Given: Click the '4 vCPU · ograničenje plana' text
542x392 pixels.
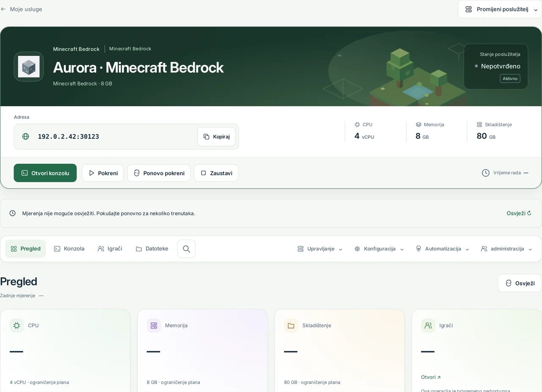Looking at the screenshot, I should pyautogui.click(x=39, y=382).
